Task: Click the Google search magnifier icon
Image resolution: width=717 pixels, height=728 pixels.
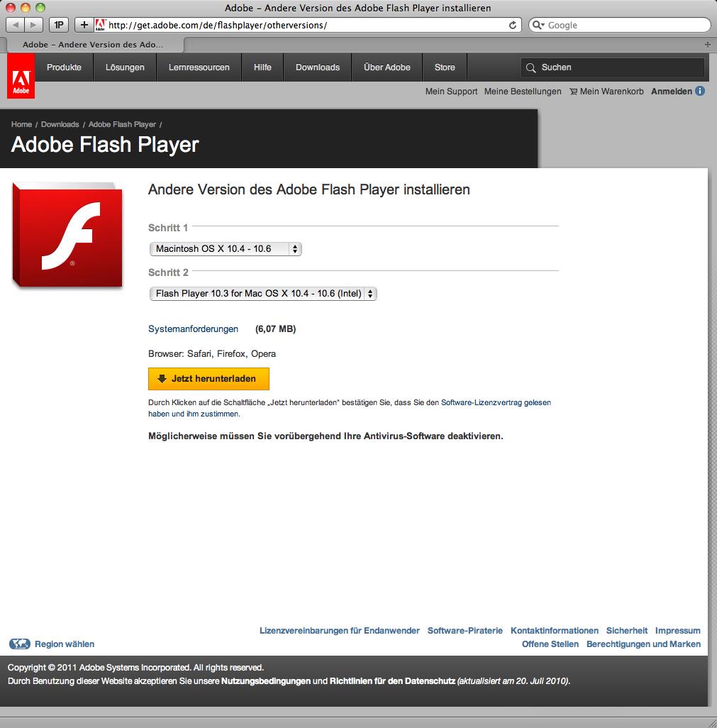Action: pyautogui.click(x=538, y=25)
